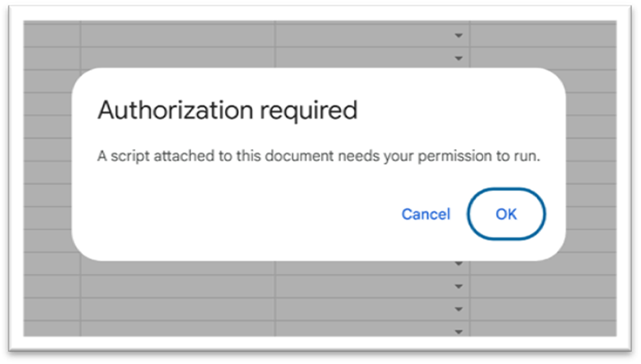The height and width of the screenshot is (364, 641).
Task: Select the top-row cell in the wide second column
Action: pyautogui.click(x=177, y=35)
